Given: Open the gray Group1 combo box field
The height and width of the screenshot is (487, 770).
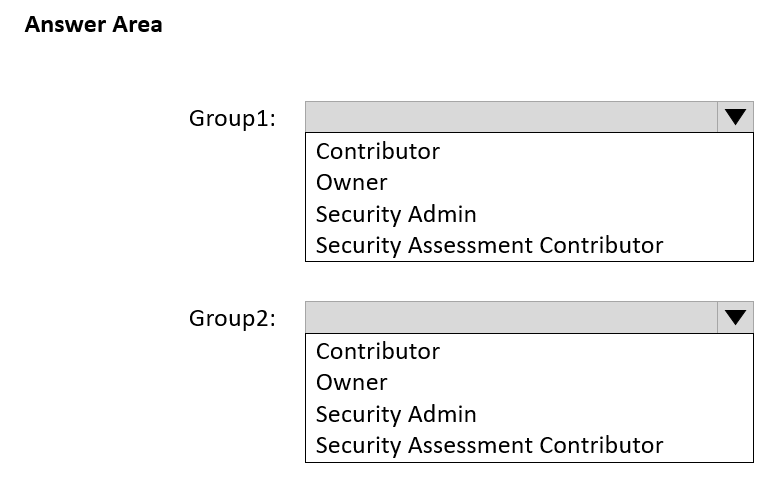Looking at the screenshot, I should [x=511, y=117].
